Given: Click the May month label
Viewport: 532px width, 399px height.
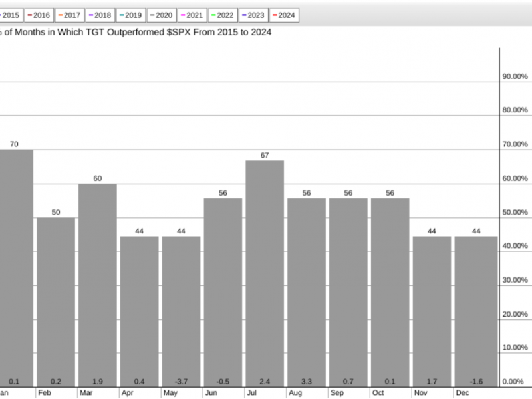Looking at the screenshot, I should pos(170,393).
